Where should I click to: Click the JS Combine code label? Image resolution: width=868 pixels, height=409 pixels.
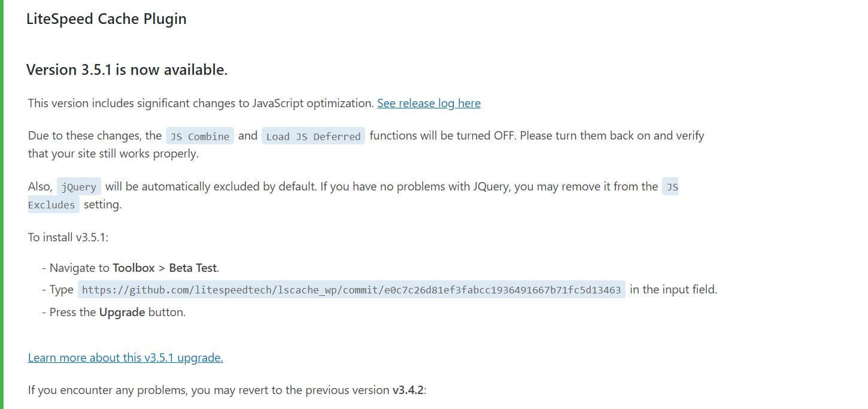pos(200,136)
